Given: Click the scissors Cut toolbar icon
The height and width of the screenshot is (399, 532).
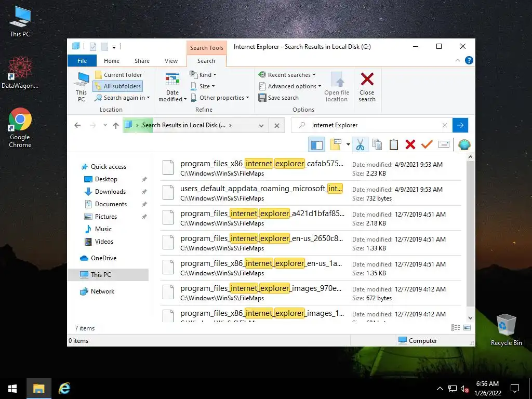Looking at the screenshot, I should coord(360,144).
